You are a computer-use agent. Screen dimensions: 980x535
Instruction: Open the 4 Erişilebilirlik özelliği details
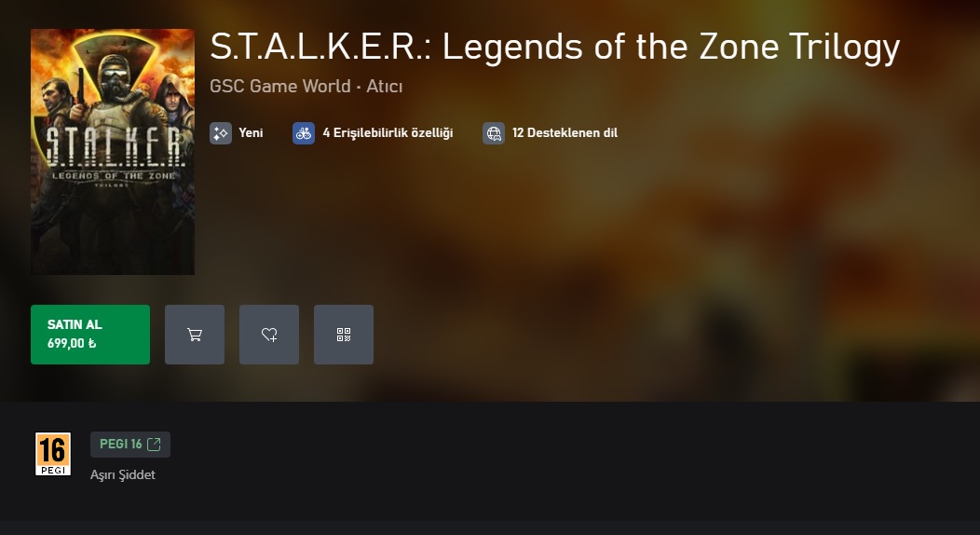click(x=388, y=133)
